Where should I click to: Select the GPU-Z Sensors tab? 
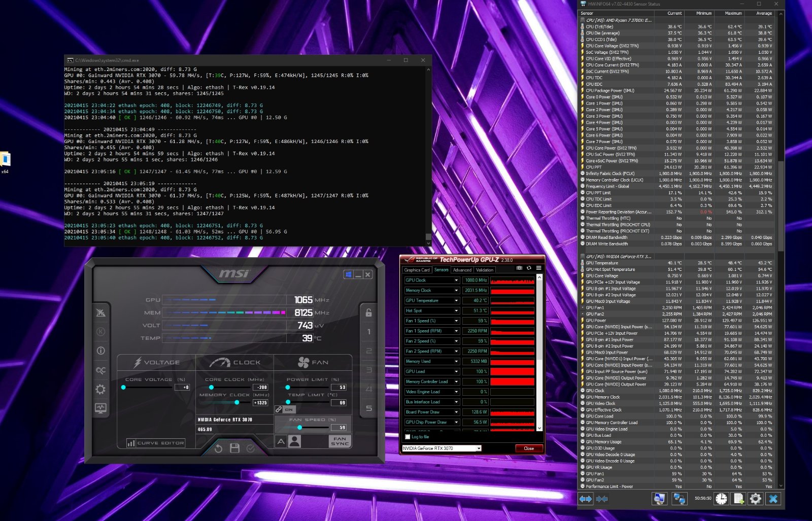441,270
